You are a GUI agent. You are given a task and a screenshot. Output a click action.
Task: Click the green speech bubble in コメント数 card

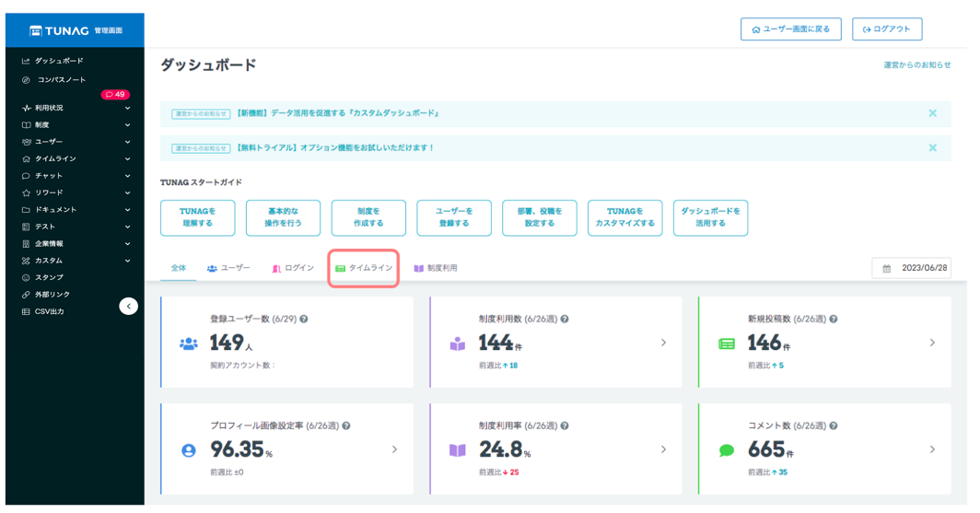726,450
